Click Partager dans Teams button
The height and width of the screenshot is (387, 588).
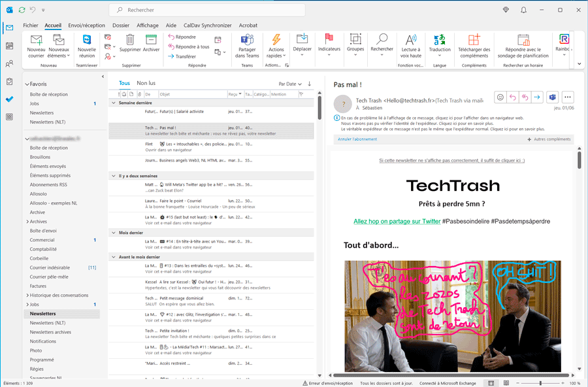[x=247, y=46]
